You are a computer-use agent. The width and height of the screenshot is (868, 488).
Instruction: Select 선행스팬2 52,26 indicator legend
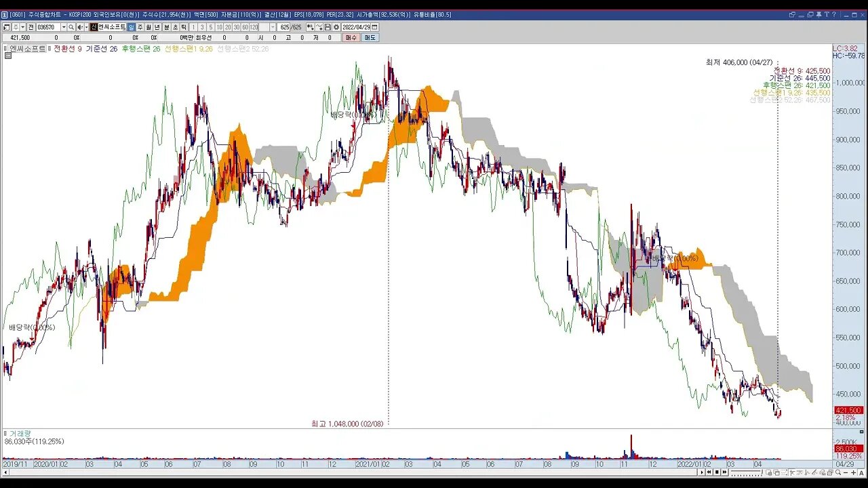(x=243, y=49)
